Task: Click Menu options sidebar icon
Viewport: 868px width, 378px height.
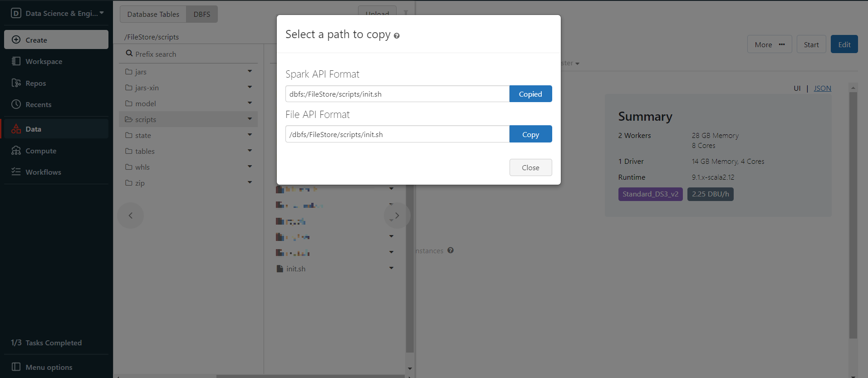Action: coord(16,367)
